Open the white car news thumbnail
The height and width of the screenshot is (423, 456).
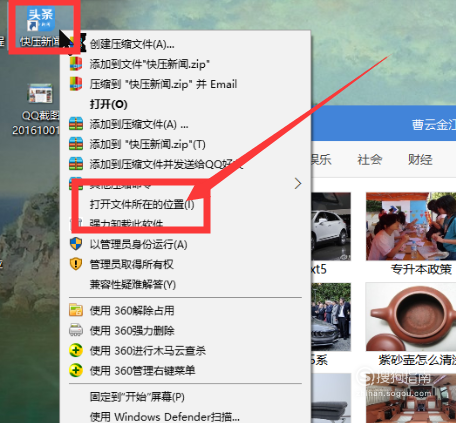point(331,227)
